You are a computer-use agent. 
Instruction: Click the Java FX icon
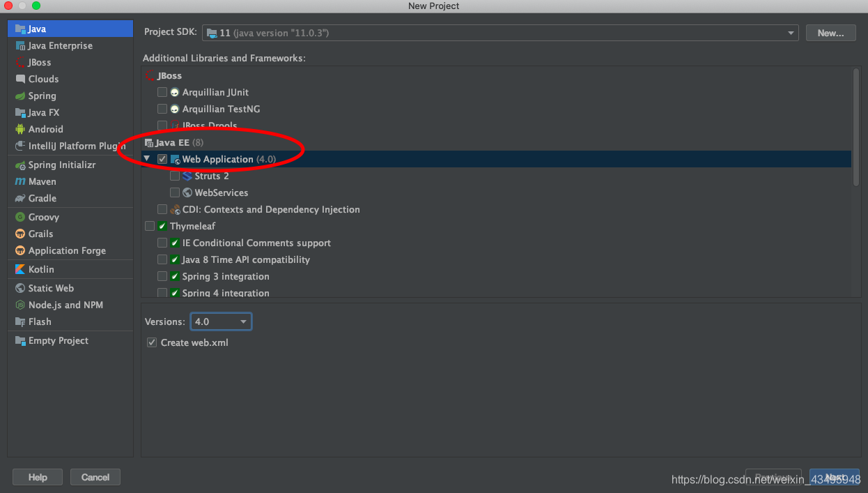pyautogui.click(x=20, y=113)
